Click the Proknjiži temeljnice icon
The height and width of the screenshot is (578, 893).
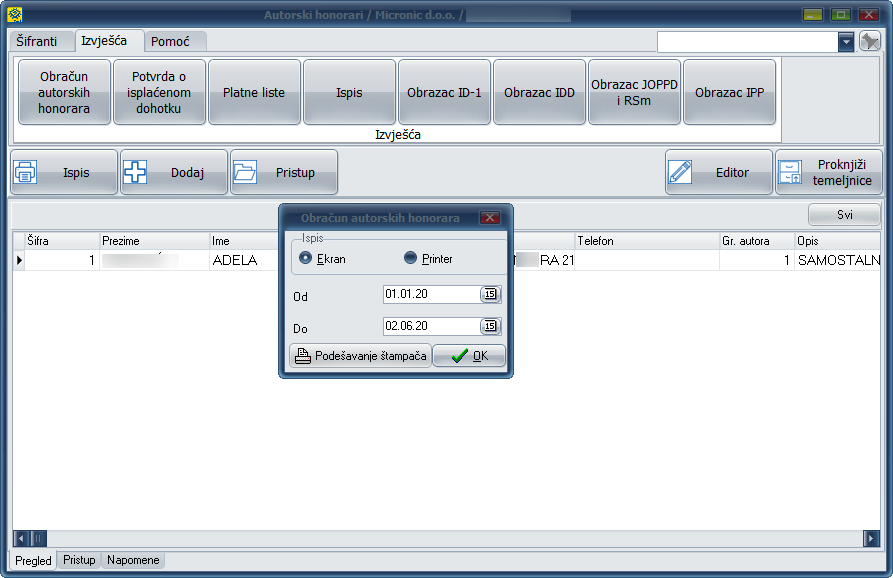(790, 172)
